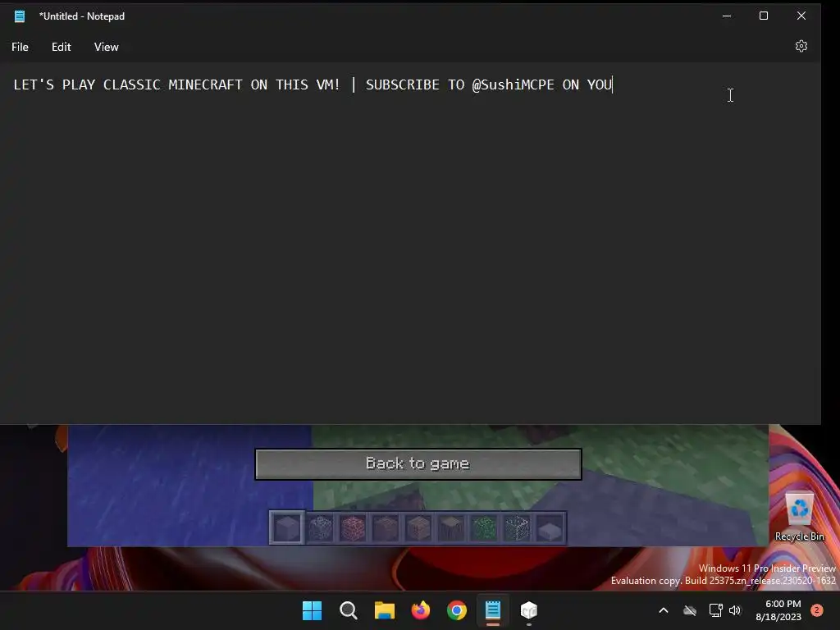
Task: Click the Notepad taskbar icon
Action: [493, 610]
